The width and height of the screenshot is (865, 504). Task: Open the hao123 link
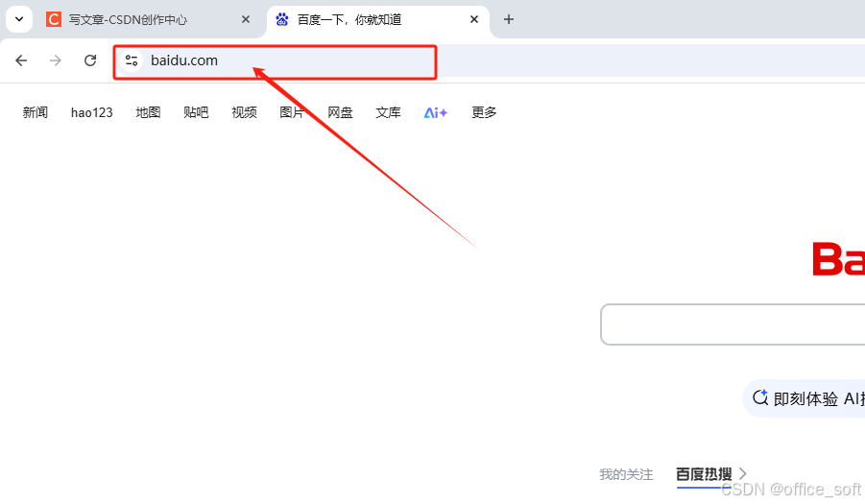click(x=91, y=112)
